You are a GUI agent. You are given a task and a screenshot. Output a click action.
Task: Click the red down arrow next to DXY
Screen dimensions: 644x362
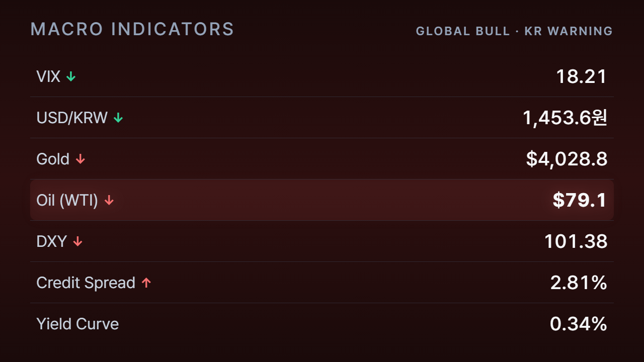click(x=77, y=241)
